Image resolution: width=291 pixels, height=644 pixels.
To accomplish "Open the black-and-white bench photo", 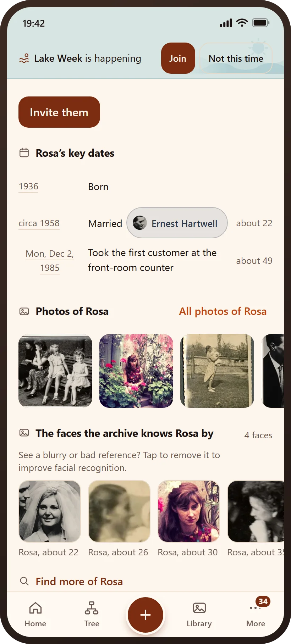I will (x=55, y=371).
